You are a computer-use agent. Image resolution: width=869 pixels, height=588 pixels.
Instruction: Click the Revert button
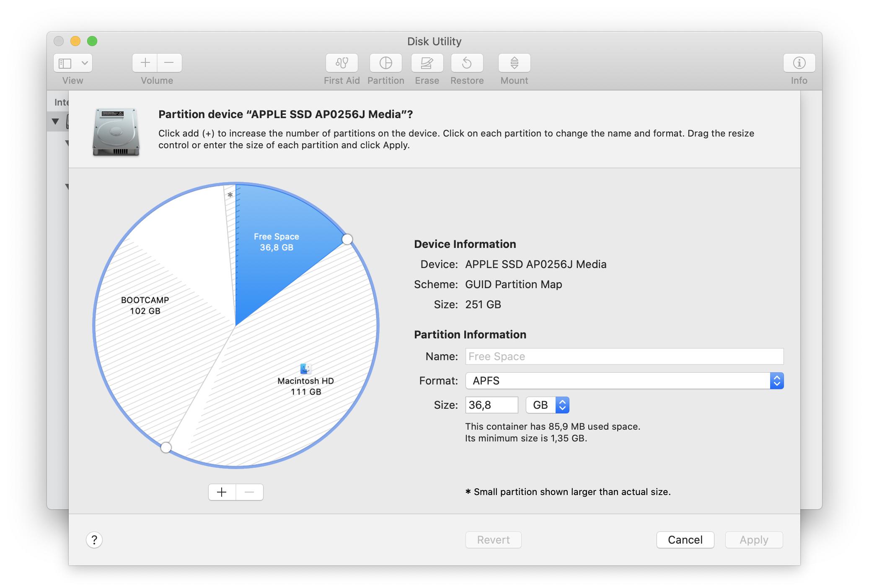coord(493,540)
